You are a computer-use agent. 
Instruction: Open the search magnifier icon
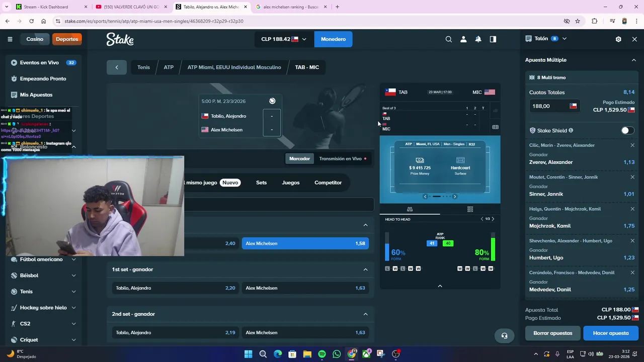click(x=449, y=39)
